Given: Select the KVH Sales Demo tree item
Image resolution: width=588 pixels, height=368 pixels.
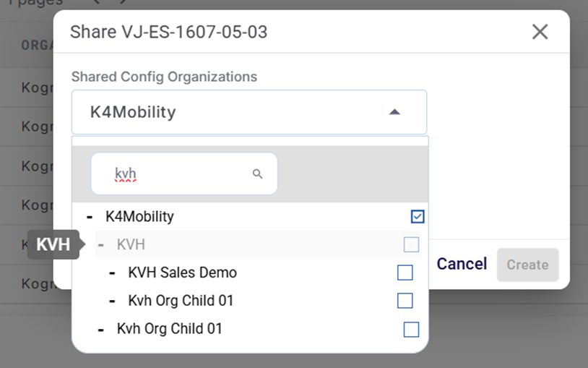Looking at the screenshot, I should 182,273.
